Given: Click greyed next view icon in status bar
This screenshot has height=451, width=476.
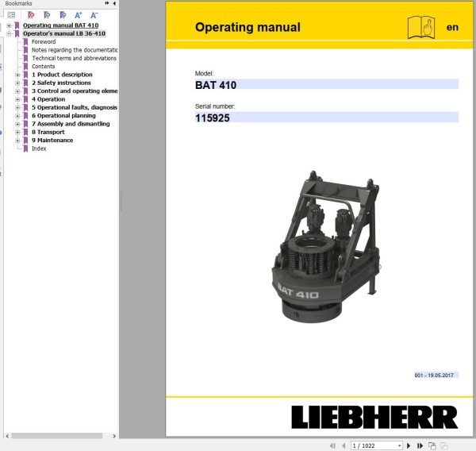Looking at the screenshot, I should 443,445.
